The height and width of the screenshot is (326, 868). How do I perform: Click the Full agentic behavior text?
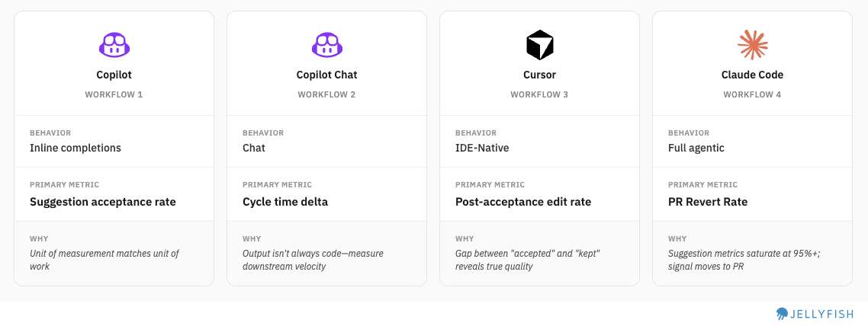pyautogui.click(x=696, y=148)
